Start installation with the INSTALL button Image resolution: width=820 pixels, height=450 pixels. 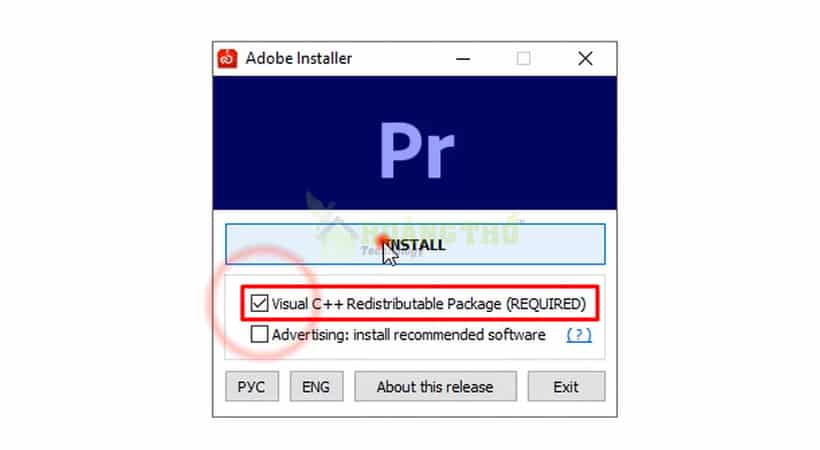tap(415, 244)
